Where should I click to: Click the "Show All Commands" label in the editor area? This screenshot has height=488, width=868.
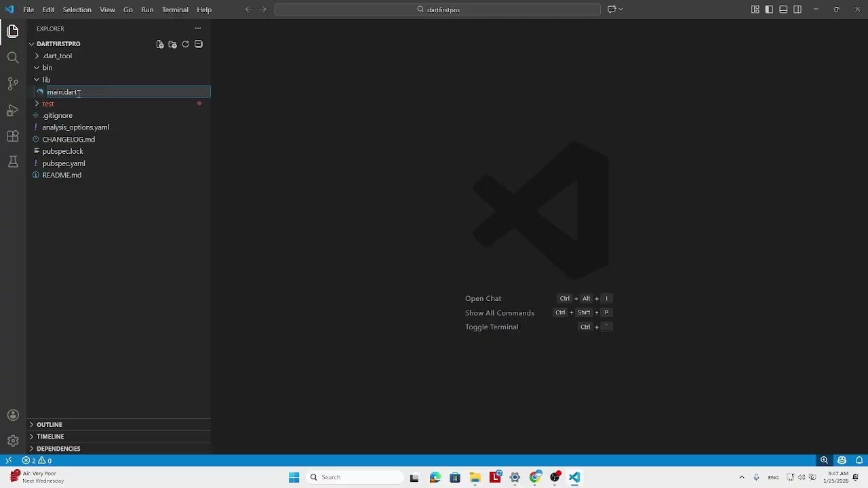point(500,313)
